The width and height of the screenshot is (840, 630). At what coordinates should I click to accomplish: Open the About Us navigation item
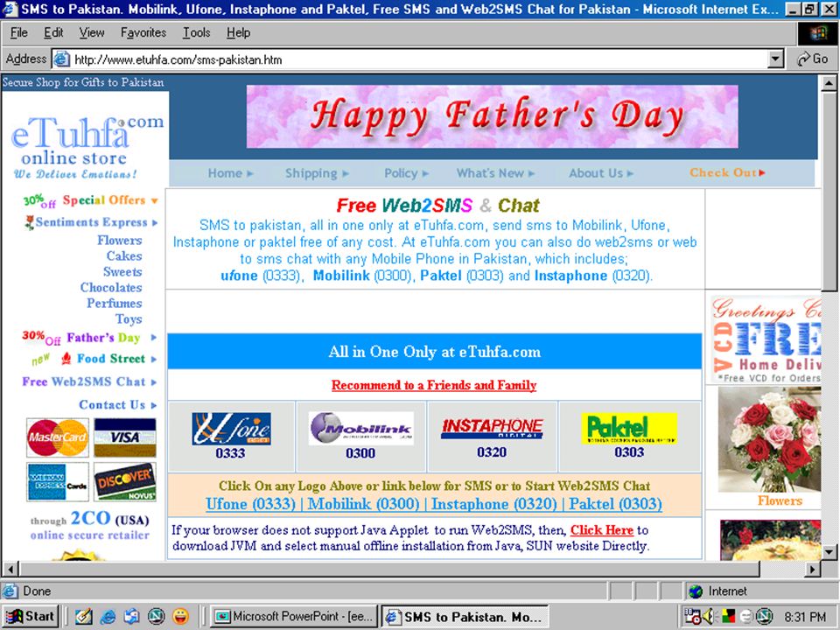(601, 173)
